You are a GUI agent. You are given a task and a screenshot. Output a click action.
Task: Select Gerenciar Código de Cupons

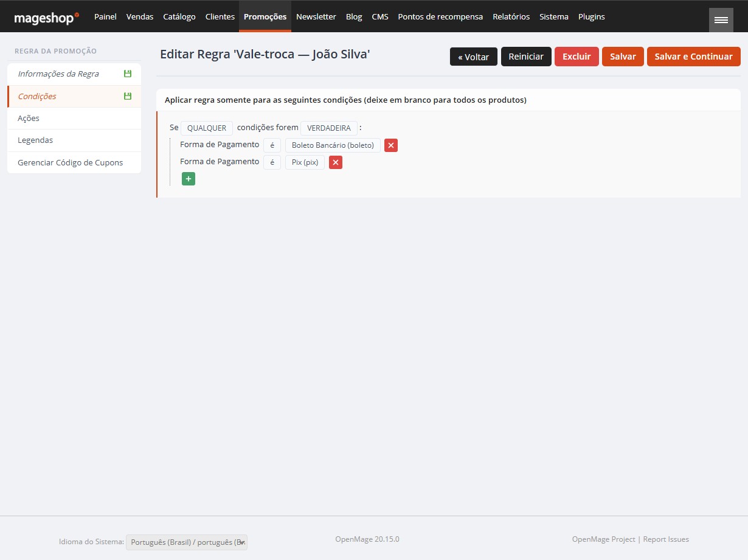(x=71, y=162)
